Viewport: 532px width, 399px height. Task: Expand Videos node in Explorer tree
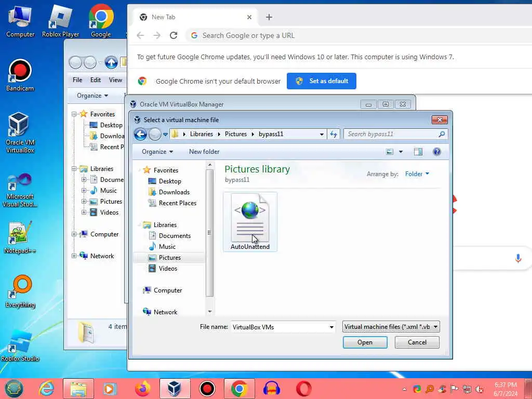pyautogui.click(x=84, y=212)
